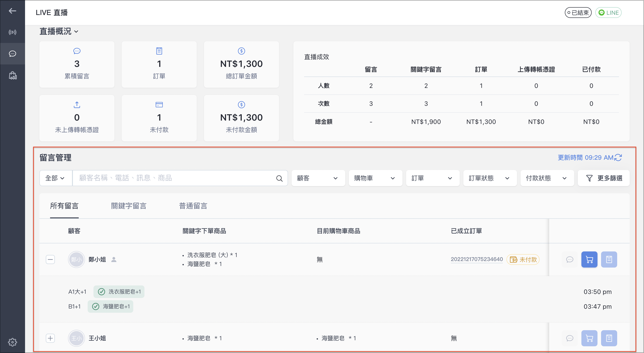The width and height of the screenshot is (644, 353).
Task: Click 王小姐 avatar thumbnail
Action: tap(76, 338)
